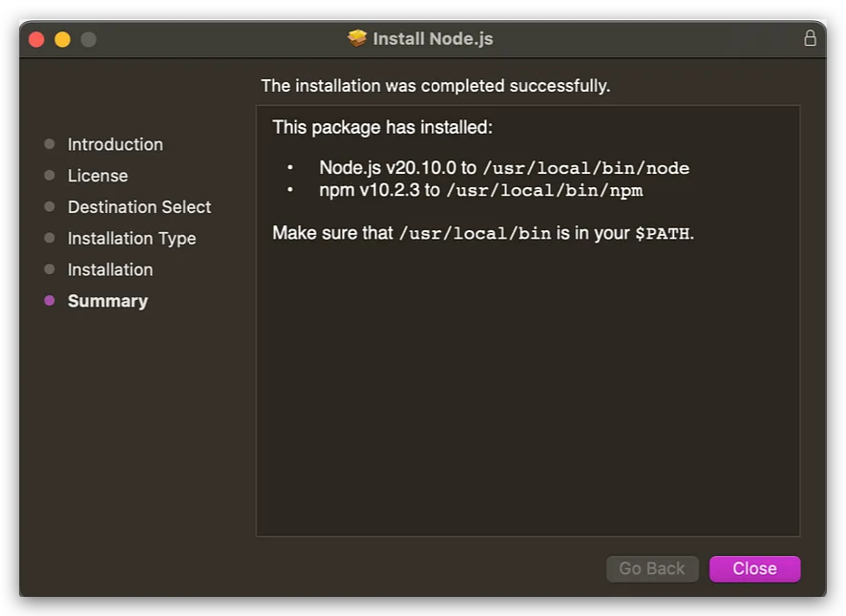
Task: Click the Destination Select bullet dot
Action: coord(49,207)
